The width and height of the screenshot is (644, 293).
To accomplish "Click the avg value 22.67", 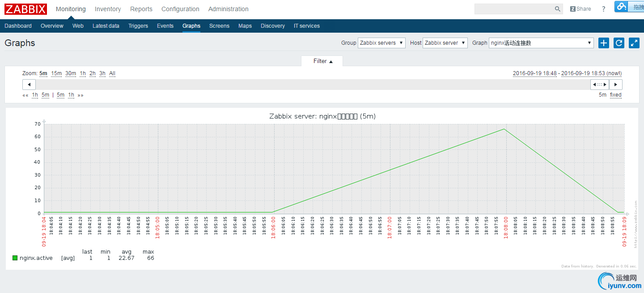I will 127,258.
